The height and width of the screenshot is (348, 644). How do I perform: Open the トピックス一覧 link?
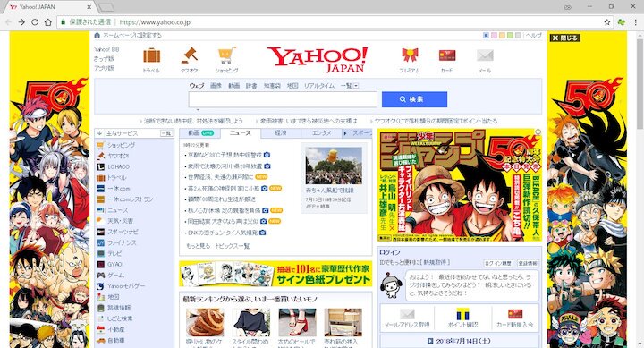tap(233, 246)
